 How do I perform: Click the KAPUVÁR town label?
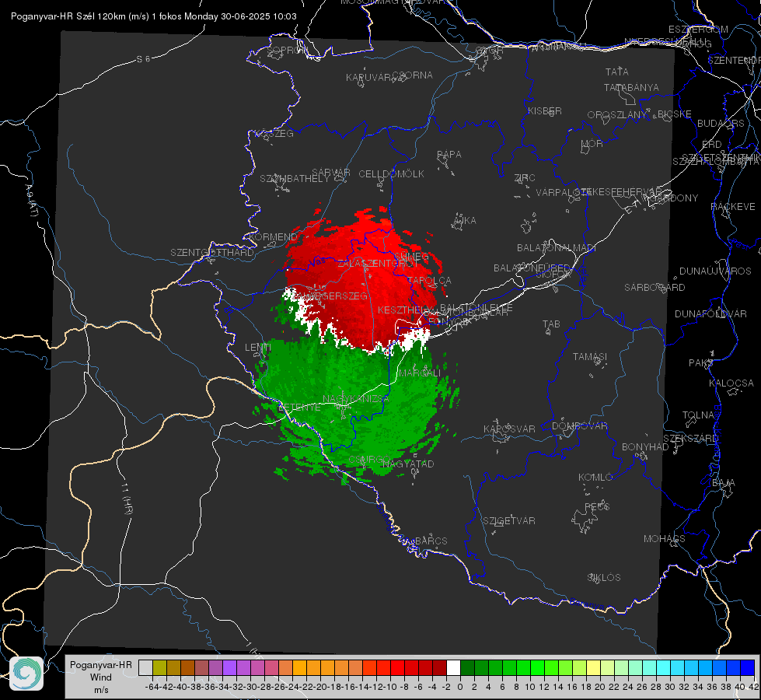point(368,78)
